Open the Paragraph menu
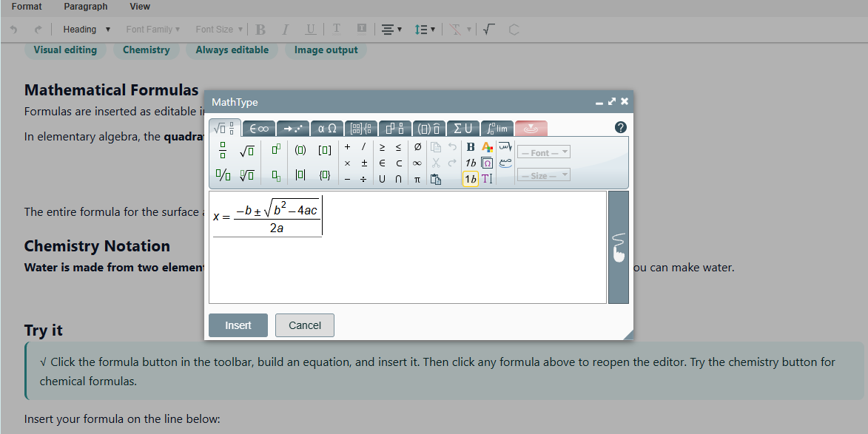This screenshot has width=868, height=434. point(86,7)
